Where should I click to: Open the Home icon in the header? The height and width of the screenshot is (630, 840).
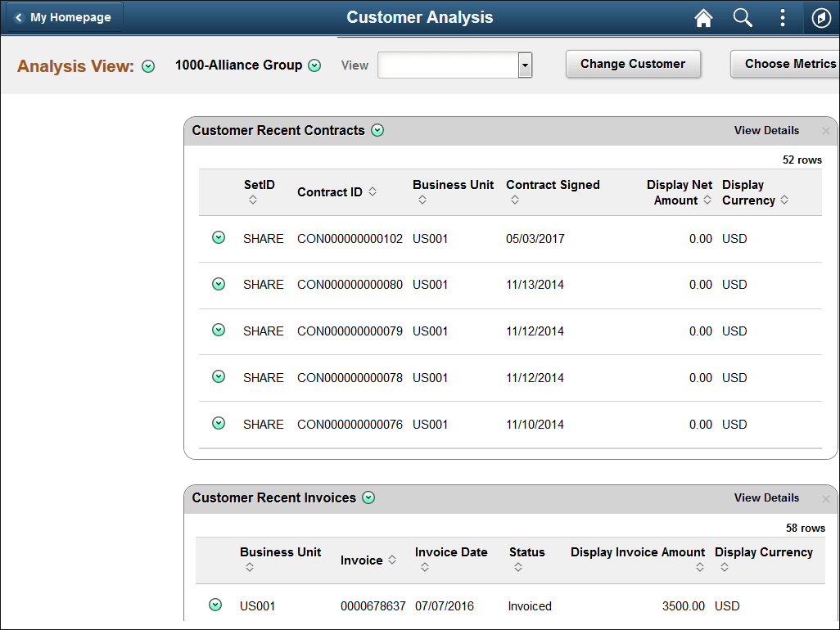pos(703,17)
